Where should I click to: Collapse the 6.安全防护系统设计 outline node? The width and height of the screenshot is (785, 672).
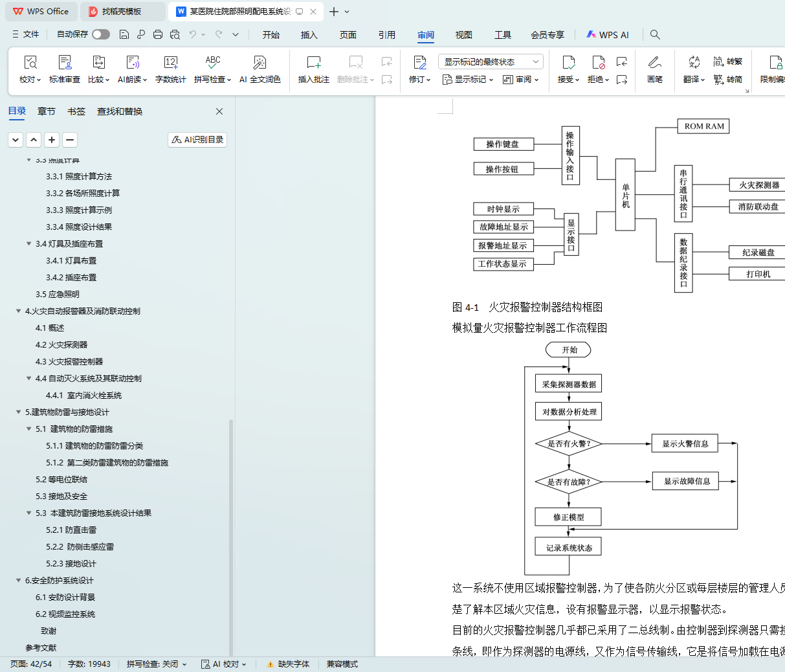pos(19,581)
